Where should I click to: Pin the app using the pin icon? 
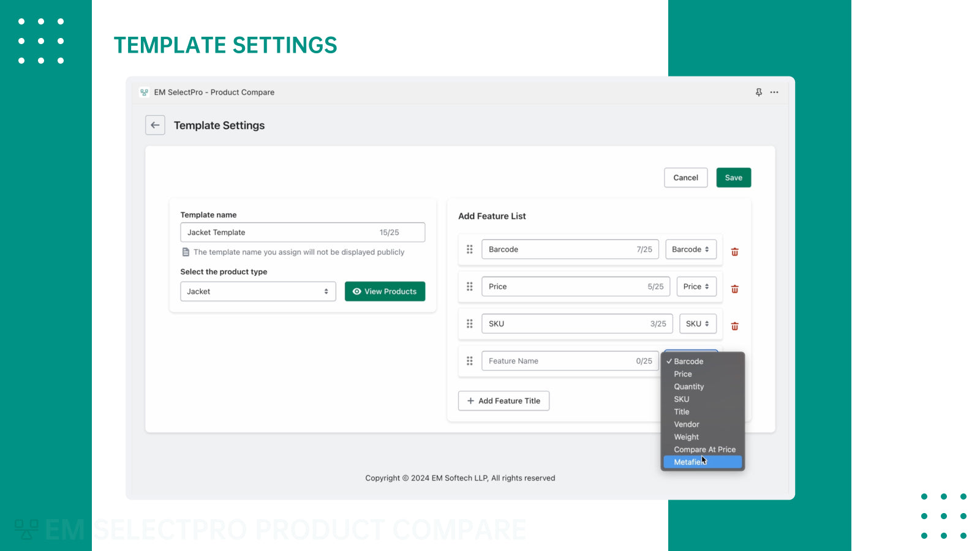pyautogui.click(x=759, y=92)
